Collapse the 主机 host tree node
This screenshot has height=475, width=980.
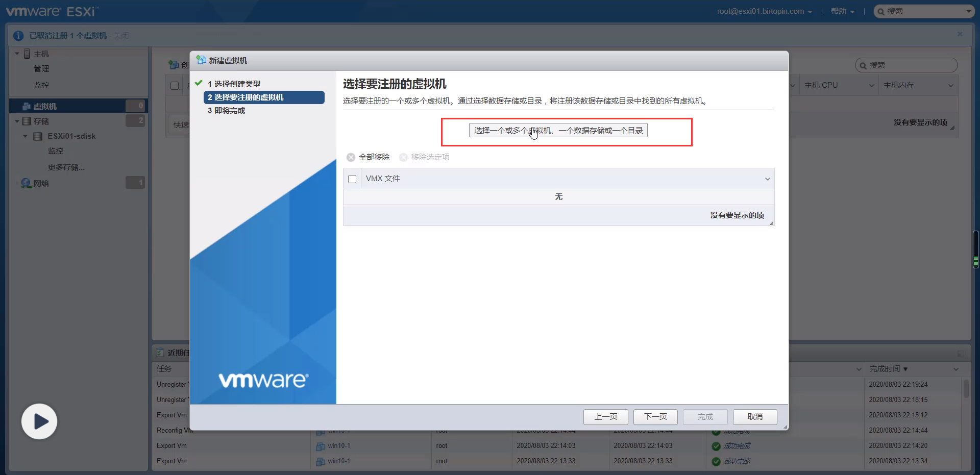17,54
